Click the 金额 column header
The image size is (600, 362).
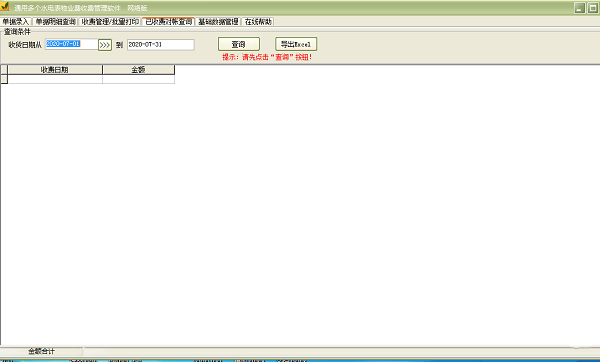point(138,70)
